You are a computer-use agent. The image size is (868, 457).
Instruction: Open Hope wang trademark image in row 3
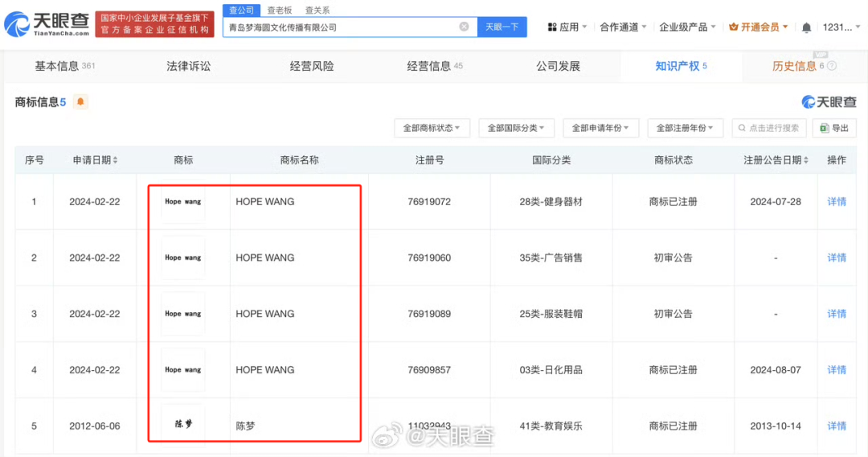[182, 314]
